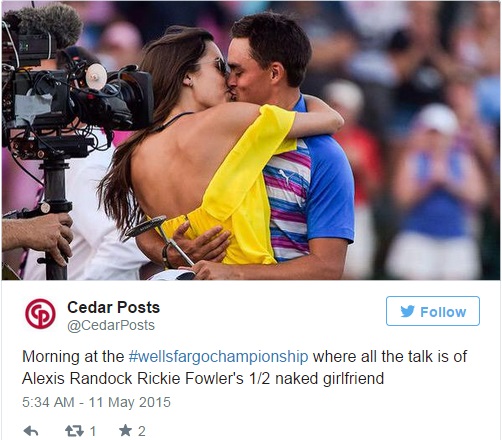
Task: Click the reply arrow icon
Action: 31,431
